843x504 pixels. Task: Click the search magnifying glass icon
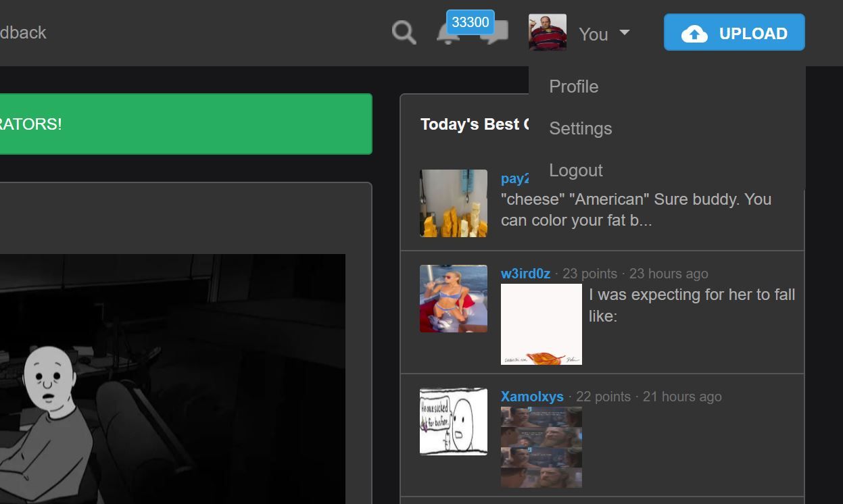click(x=404, y=32)
